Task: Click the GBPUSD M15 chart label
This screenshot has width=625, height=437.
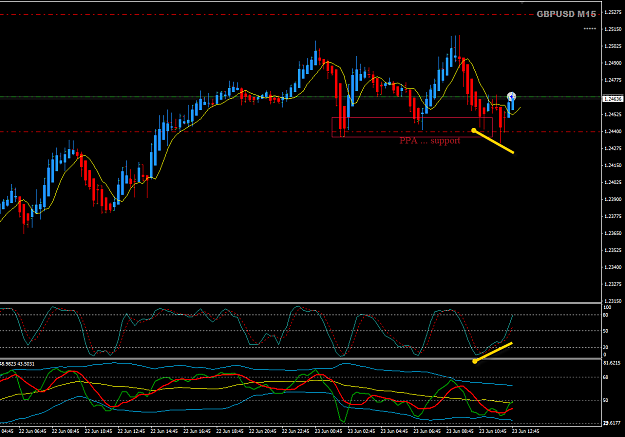Action: coord(566,14)
